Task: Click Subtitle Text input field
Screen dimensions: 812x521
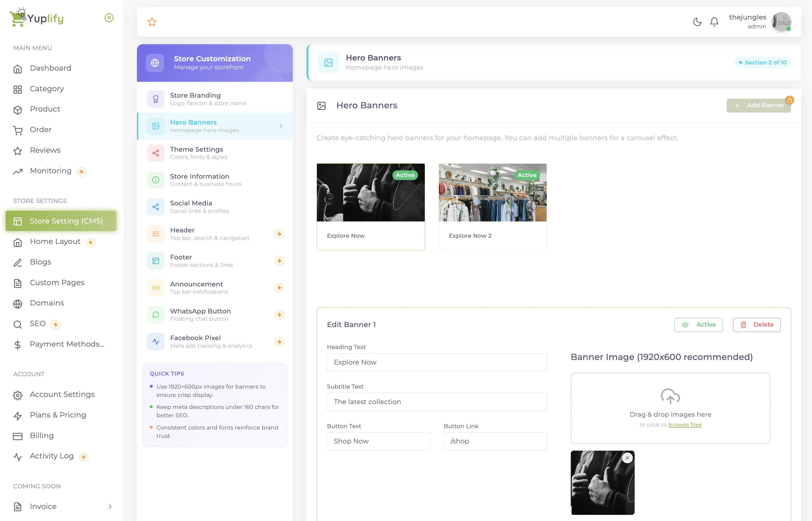Action: point(437,401)
